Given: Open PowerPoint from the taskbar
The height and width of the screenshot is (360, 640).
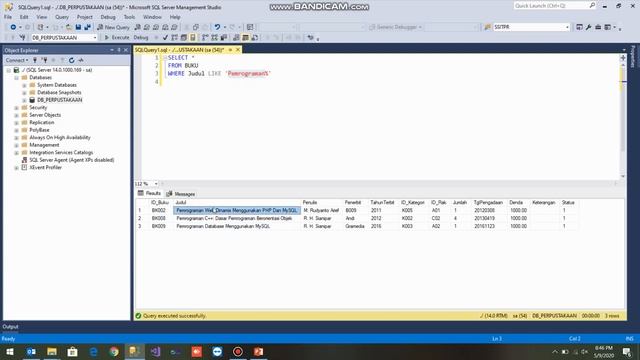Looking at the screenshot, I should coord(258,351).
